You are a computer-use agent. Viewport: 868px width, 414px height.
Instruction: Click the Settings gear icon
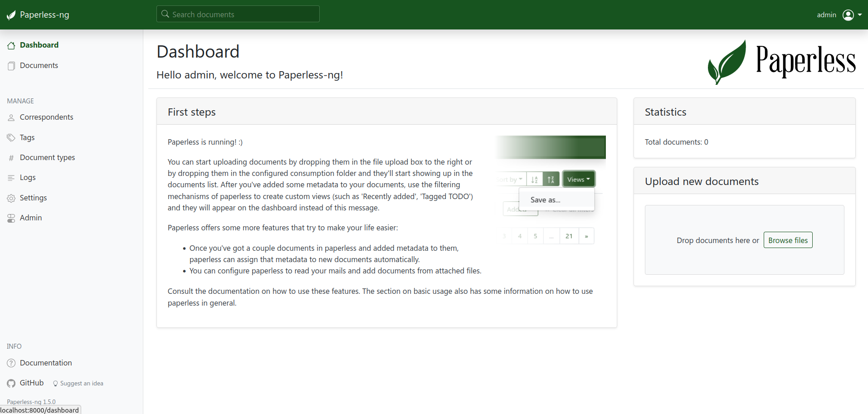tap(11, 198)
